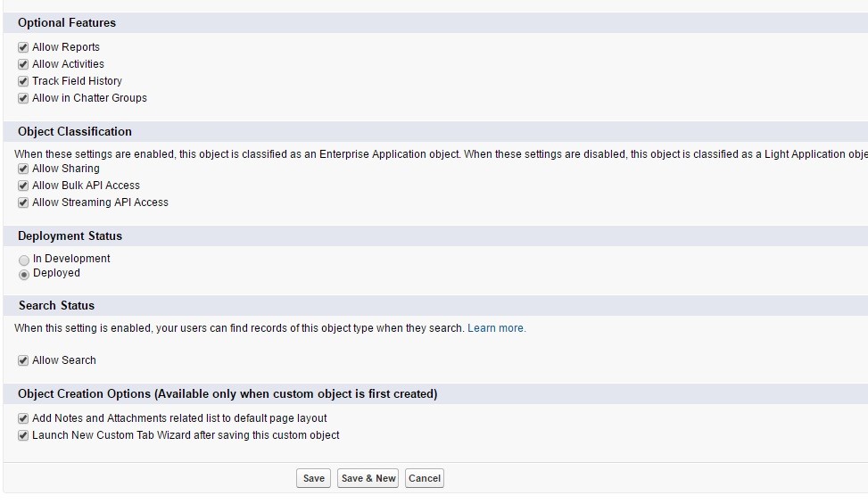The image size is (868, 504).
Task: Uncheck Allow Streaming API Access
Action: coord(23,202)
